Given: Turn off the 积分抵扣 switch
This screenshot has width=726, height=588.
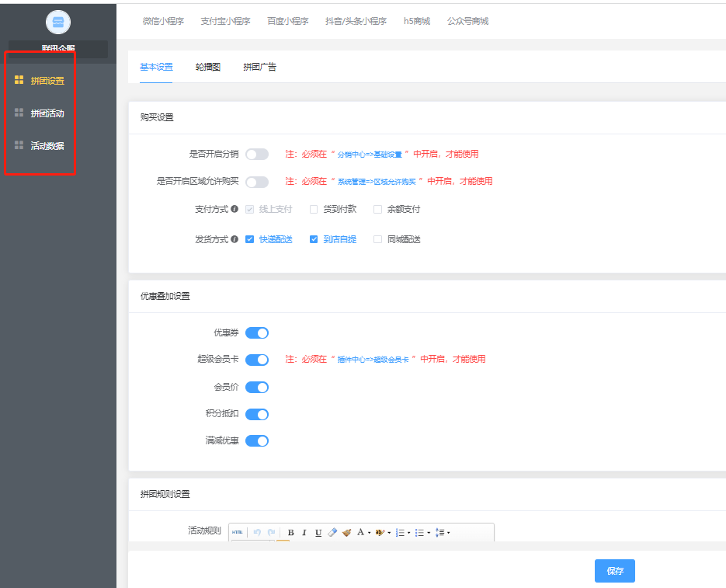Looking at the screenshot, I should pyautogui.click(x=257, y=414).
